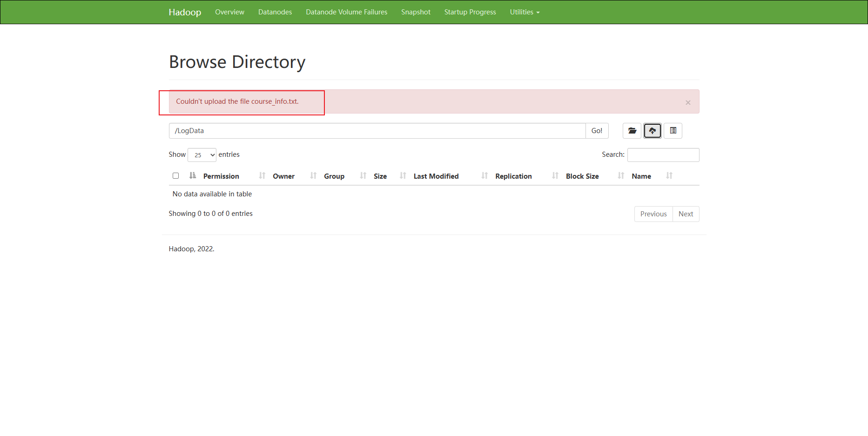Viewport: 868px width, 436px height.
Task: Click sort icon next to select-all checkbox
Action: 193,175
